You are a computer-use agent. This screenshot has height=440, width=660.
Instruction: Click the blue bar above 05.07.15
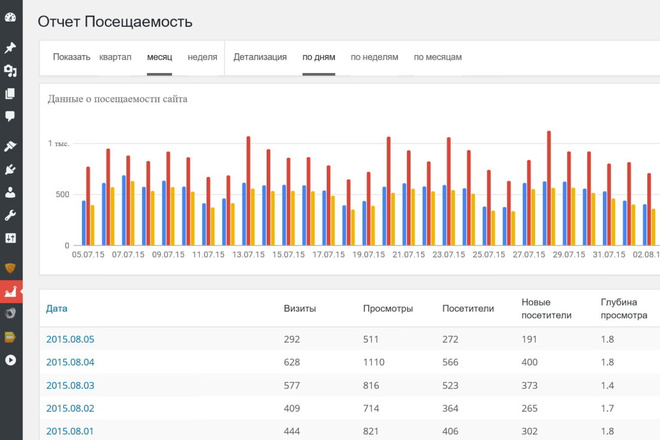coord(84,223)
